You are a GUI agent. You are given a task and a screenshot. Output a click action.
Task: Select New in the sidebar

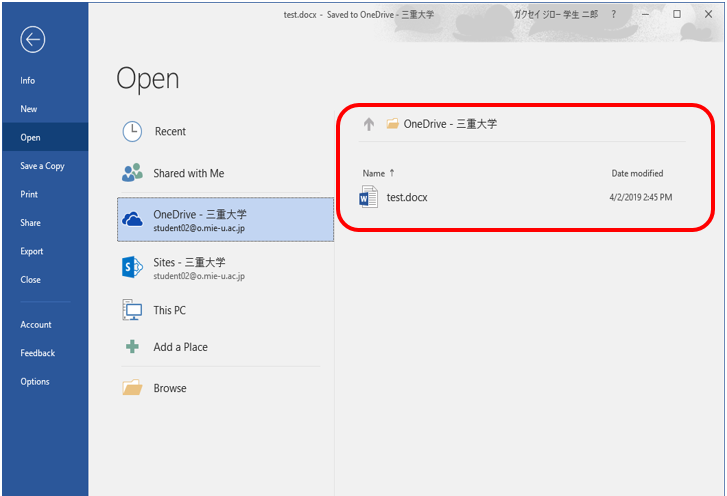45,109
